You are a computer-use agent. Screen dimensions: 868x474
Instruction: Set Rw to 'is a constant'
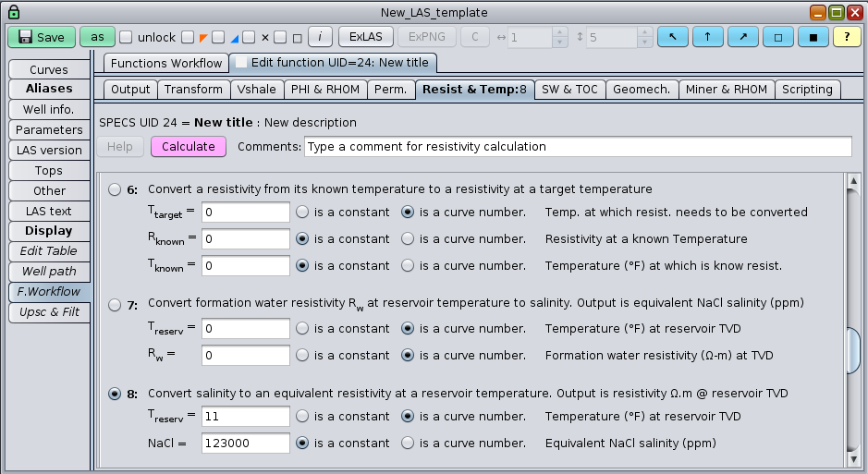pos(302,355)
